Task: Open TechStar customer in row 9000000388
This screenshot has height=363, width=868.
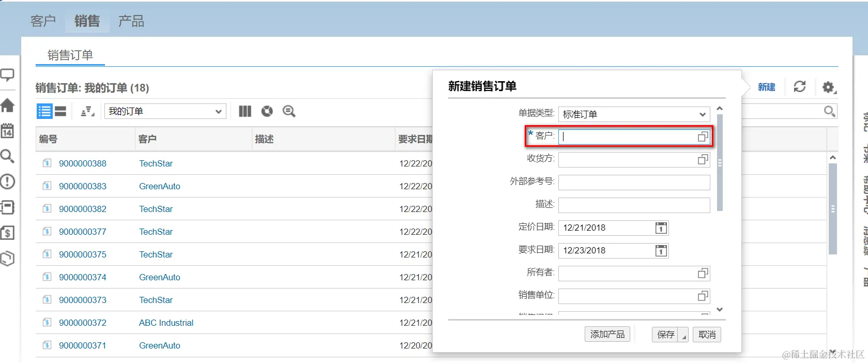Action: (156, 163)
